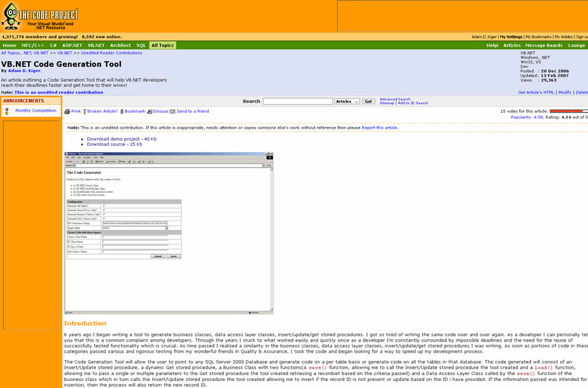588x388 pixels.
Task: Open the Help! menu item
Action: [x=492, y=45]
